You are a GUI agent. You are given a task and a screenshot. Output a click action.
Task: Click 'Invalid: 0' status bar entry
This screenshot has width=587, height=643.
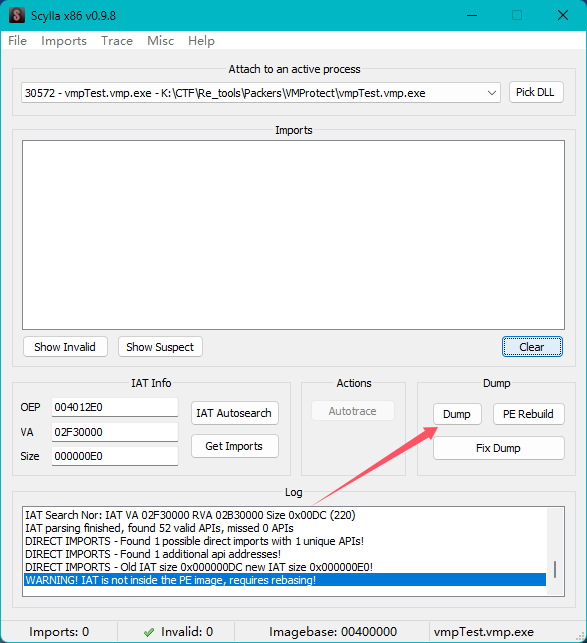pyautogui.click(x=187, y=632)
